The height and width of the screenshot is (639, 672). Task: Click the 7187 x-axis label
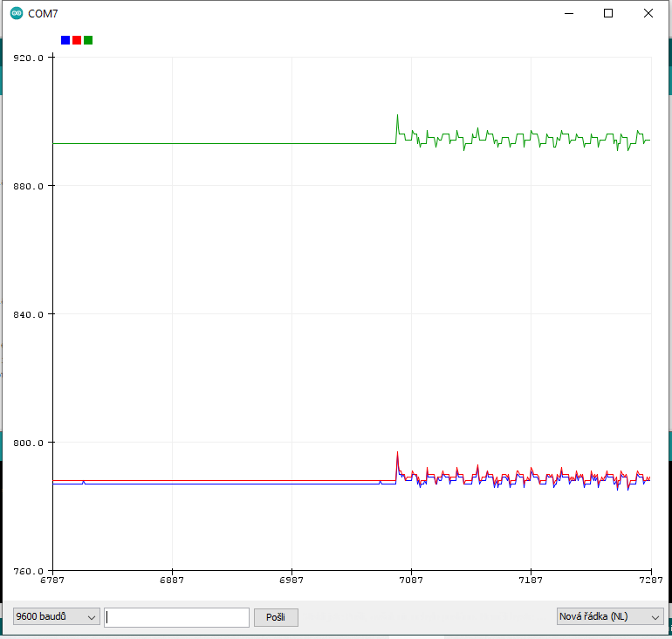(531, 581)
